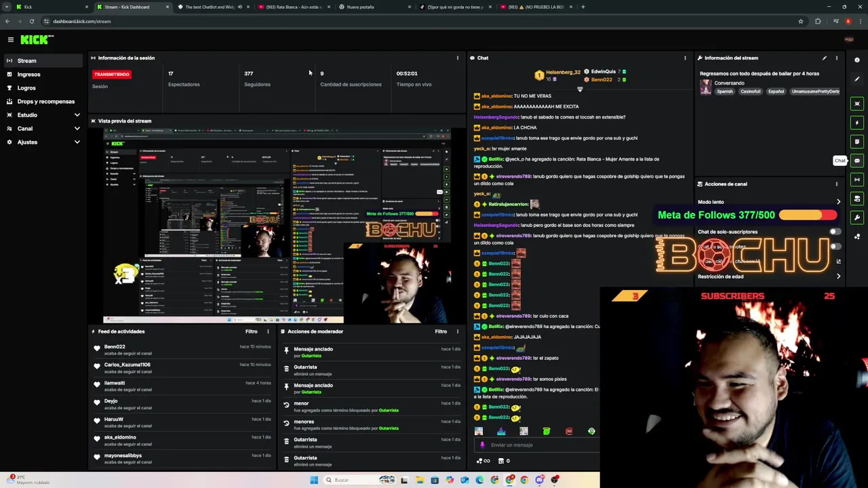Toggle the broadcast signal panel icon

point(857,180)
